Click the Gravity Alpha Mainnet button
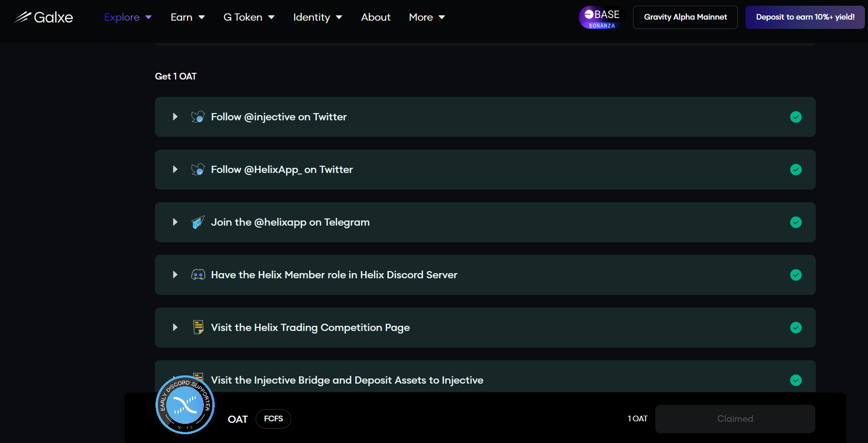The height and width of the screenshot is (443, 868). click(x=685, y=17)
